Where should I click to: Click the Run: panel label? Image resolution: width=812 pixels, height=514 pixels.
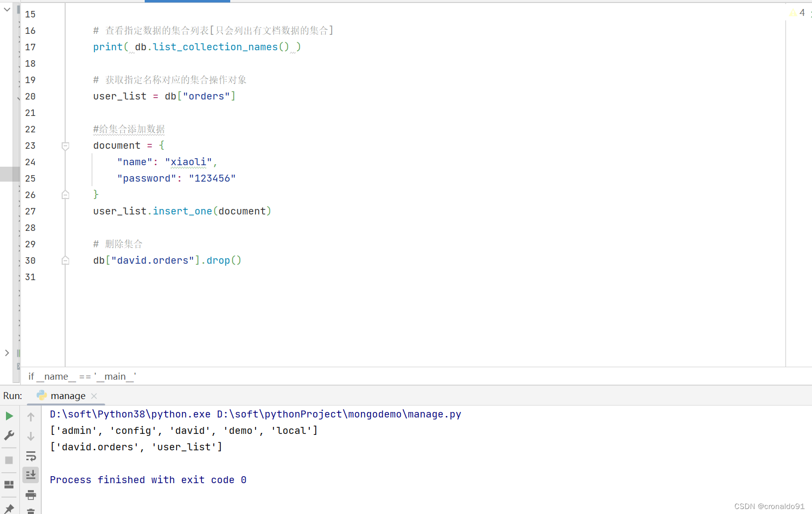coord(13,396)
